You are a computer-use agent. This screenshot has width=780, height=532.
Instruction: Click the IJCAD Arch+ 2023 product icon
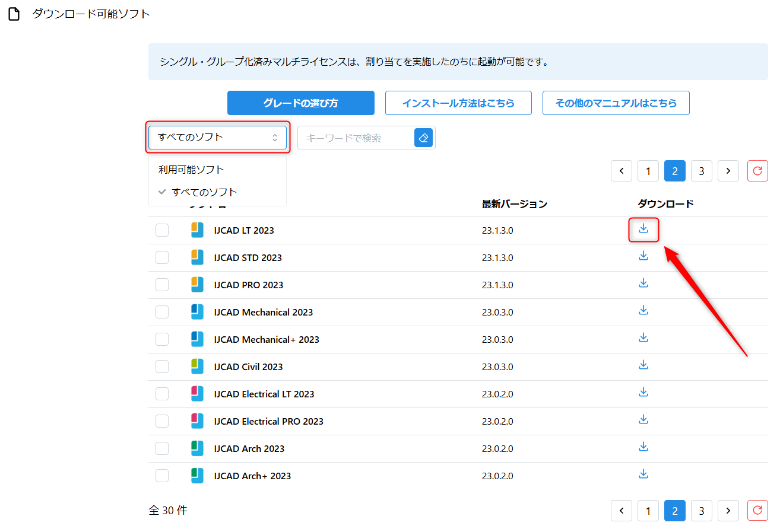[x=197, y=476]
